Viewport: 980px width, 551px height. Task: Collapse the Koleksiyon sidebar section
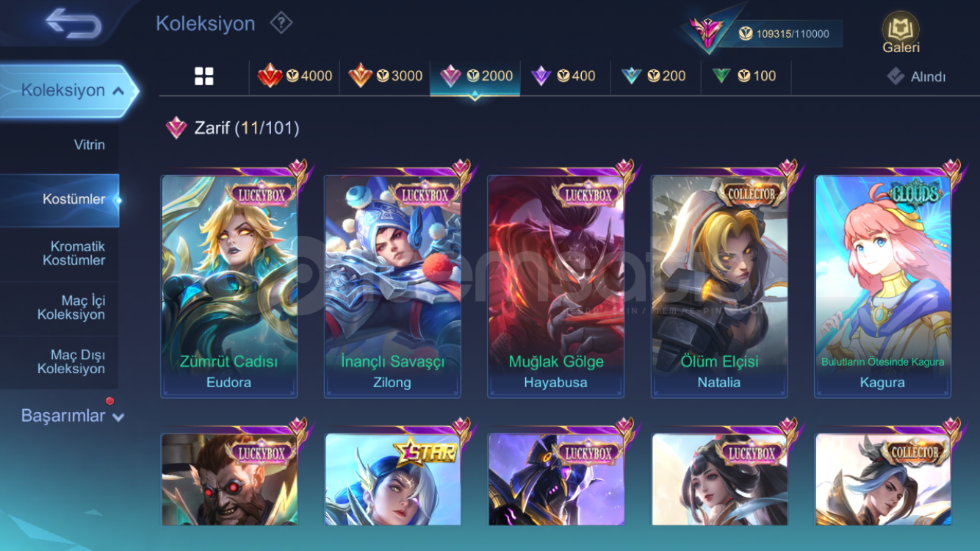coord(68,91)
